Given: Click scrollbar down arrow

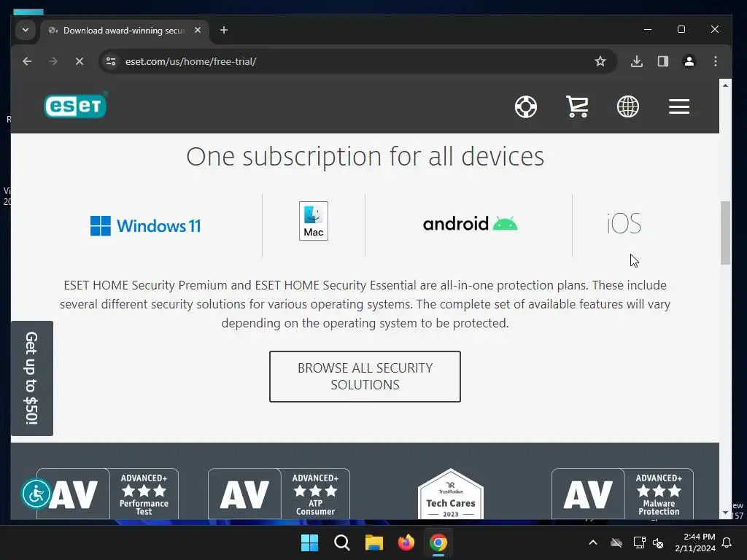Looking at the screenshot, I should 725,513.
